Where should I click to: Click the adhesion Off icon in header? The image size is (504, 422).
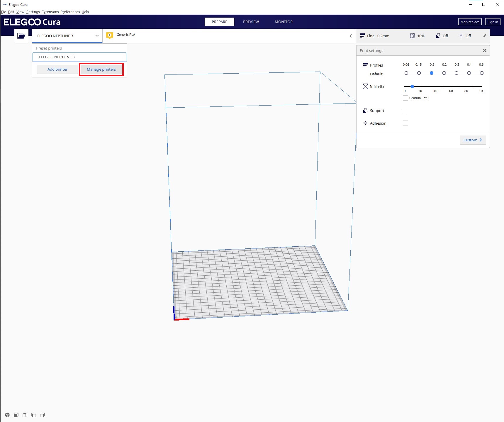pyautogui.click(x=461, y=36)
